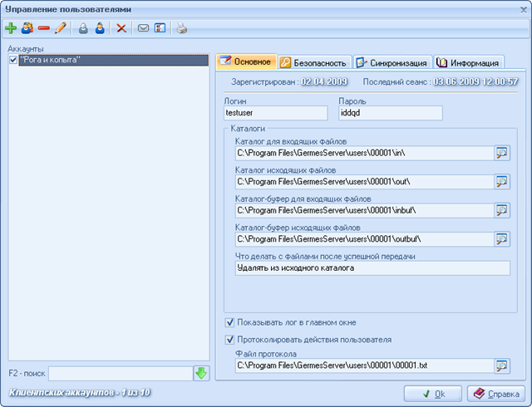The width and height of the screenshot is (532, 407).
Task: Switch to the Основное tab
Action: (x=246, y=61)
